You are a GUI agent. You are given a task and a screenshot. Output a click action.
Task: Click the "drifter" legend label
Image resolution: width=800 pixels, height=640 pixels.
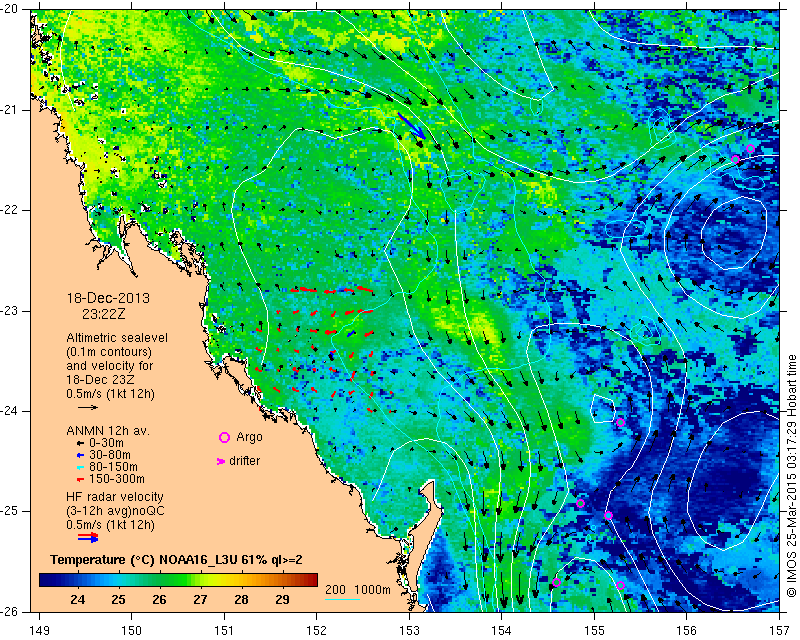tap(244, 461)
